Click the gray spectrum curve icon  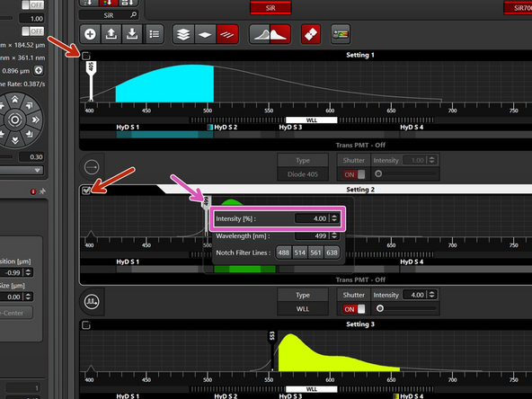tap(260, 34)
